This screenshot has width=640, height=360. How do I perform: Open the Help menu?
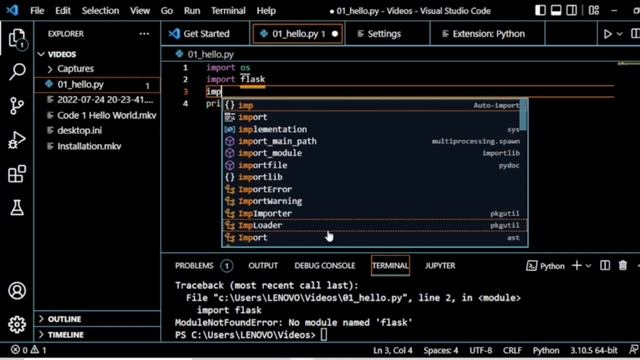click(266, 11)
